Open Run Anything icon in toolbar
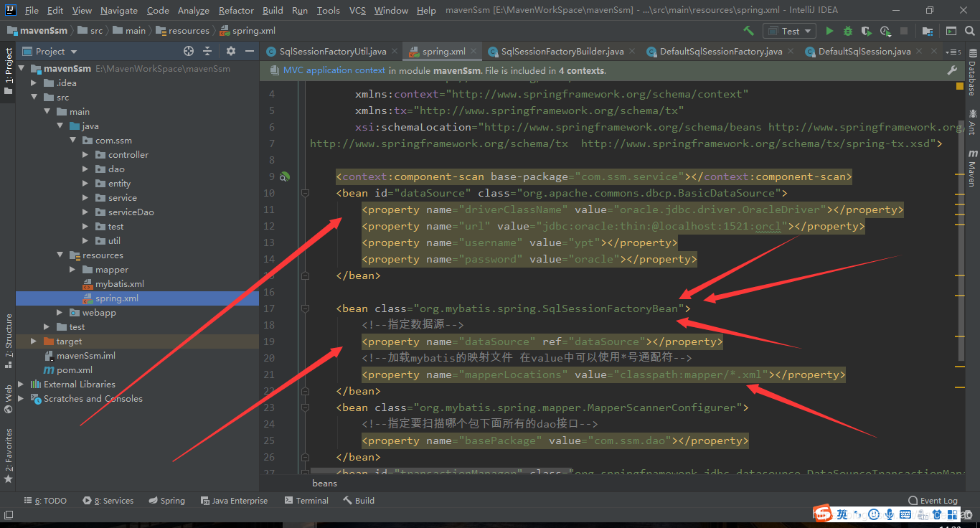Viewport: 980px width, 528px height. [x=951, y=31]
